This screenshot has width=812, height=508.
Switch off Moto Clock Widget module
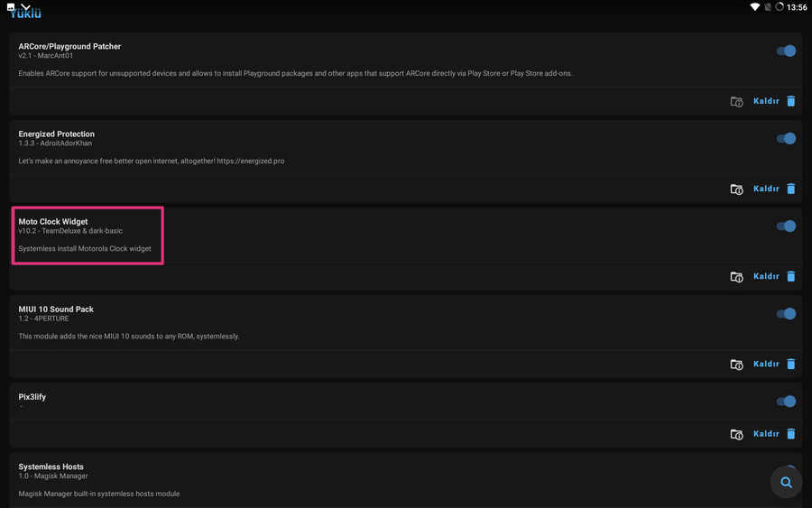(x=786, y=226)
